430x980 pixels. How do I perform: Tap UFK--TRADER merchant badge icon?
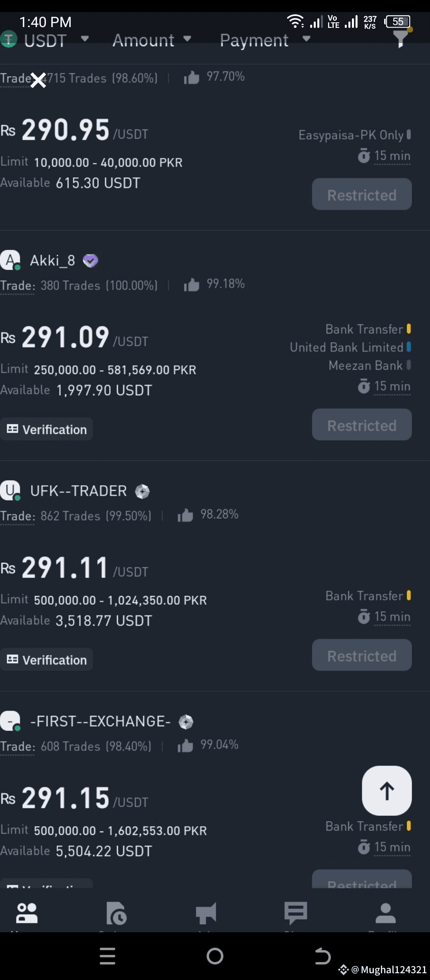142,491
